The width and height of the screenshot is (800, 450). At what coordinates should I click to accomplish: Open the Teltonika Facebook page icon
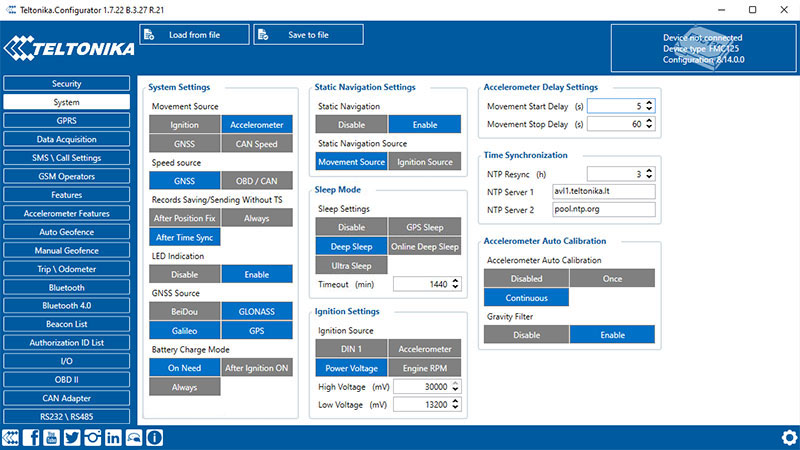click(x=32, y=437)
